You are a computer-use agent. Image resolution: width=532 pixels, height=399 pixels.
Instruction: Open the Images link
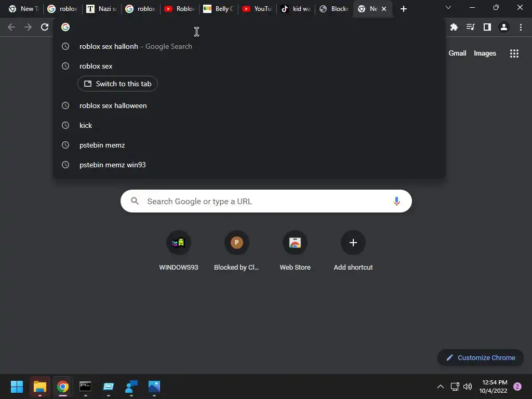click(485, 54)
